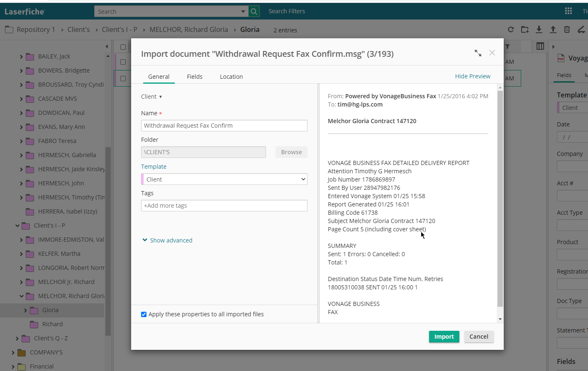Viewport: 588px width, 371px height.
Task: Click the preview pane vertical scrollbar
Action: [x=500, y=199]
